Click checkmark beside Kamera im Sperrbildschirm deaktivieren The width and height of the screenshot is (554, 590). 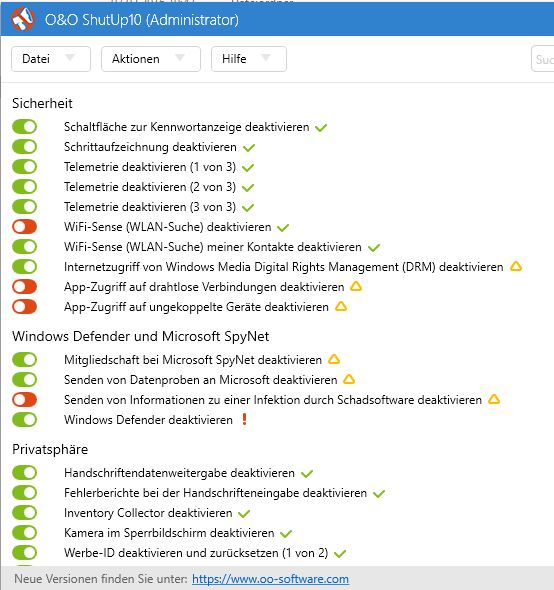coord(286,534)
